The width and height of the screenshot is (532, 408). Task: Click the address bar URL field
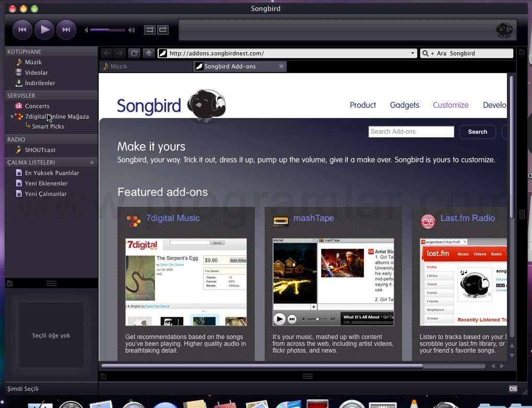point(288,53)
